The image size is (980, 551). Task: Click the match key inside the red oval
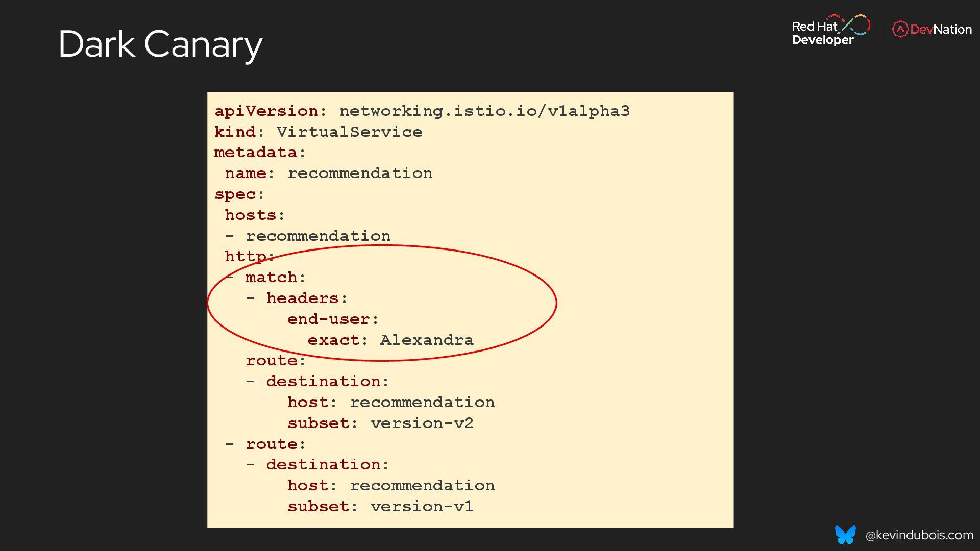click(275, 278)
